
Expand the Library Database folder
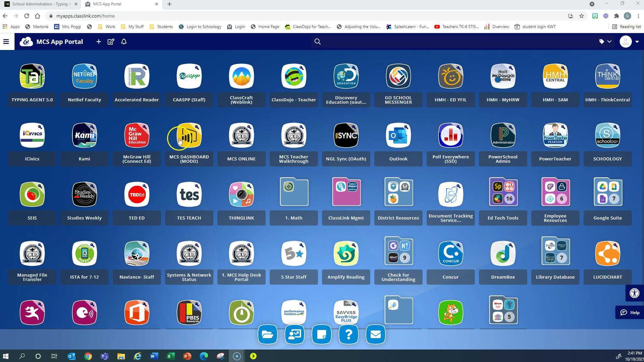(556, 251)
